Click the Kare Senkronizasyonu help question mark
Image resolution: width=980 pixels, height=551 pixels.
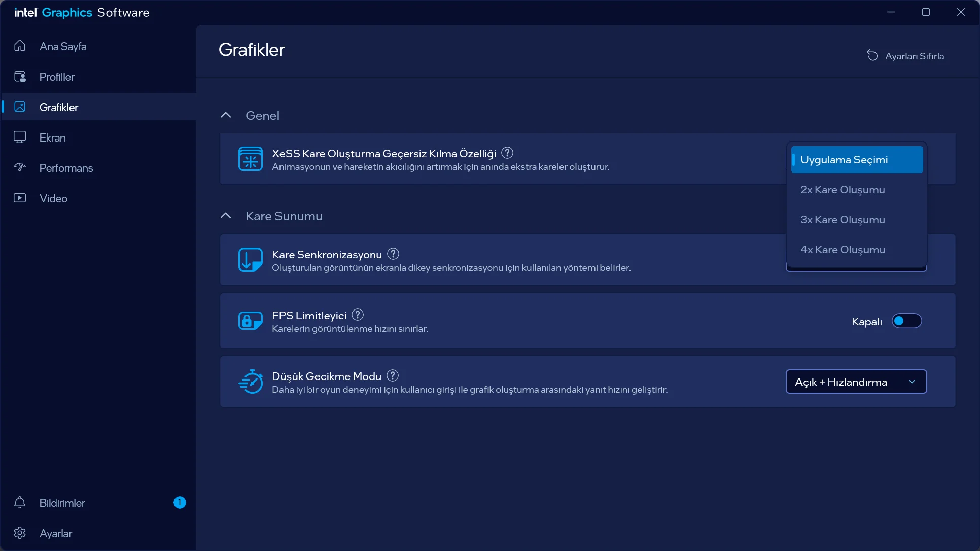click(393, 254)
